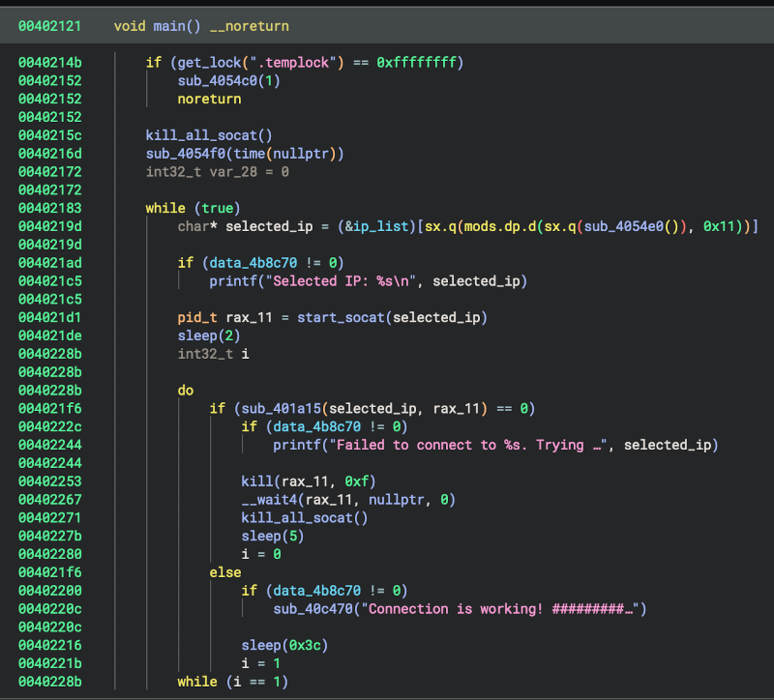Image resolution: width=774 pixels, height=700 pixels.
Task: Click the line address 0040215c
Action: [x=49, y=135]
